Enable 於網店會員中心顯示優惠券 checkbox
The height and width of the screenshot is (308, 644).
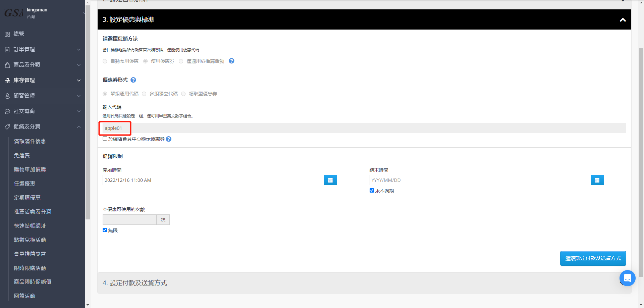click(x=105, y=139)
